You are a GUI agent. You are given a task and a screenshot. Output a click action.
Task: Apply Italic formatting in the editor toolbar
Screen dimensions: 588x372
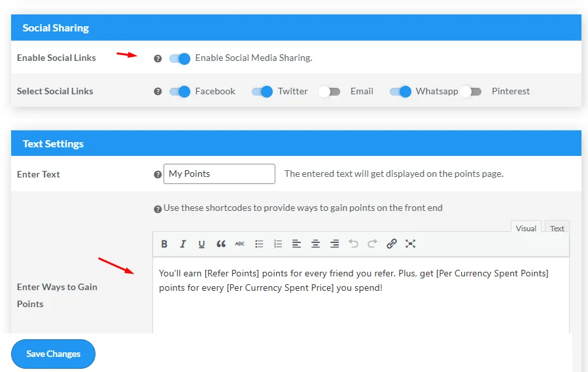182,244
